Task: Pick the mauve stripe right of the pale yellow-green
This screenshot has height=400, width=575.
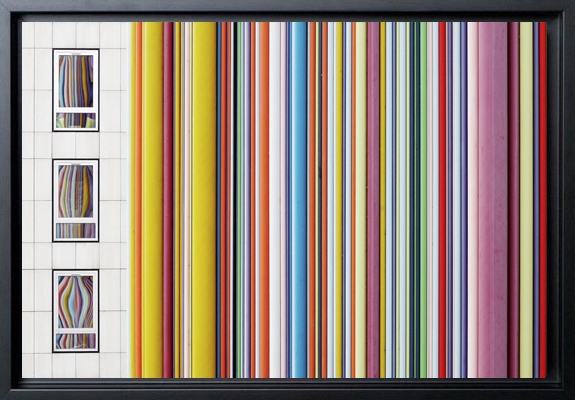Action: click(373, 200)
